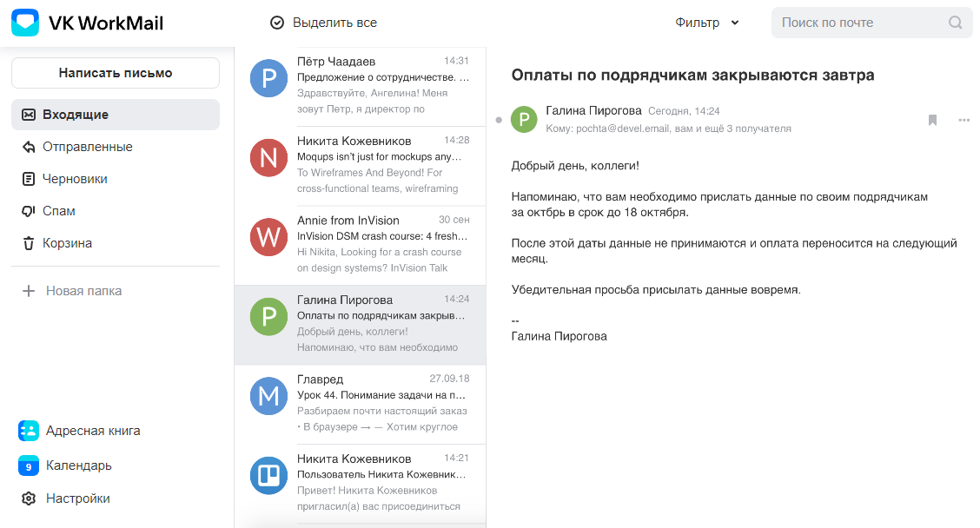Click inside the Поиск по почте field
This screenshot has height=528, width=980.
860,23
